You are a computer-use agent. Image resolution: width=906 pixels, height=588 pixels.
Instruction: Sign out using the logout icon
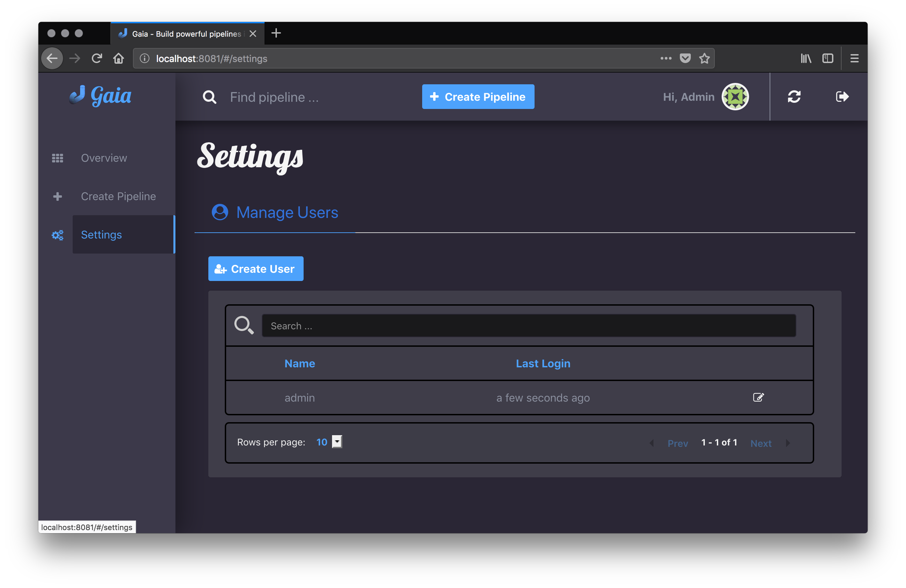coord(842,97)
